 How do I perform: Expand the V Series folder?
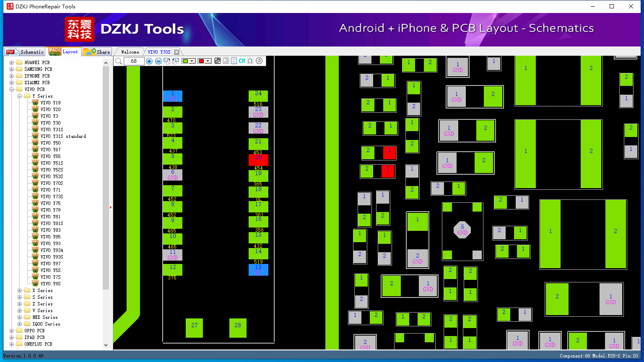tap(20, 310)
